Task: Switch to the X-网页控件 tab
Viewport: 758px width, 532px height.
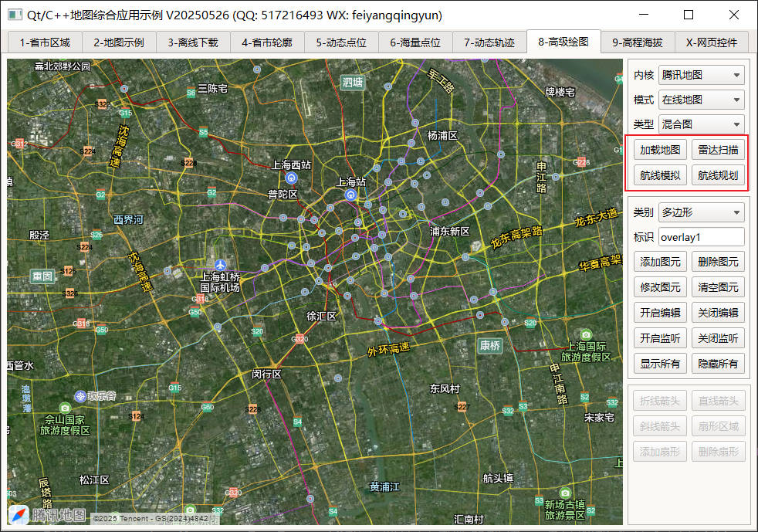Action: (x=712, y=42)
